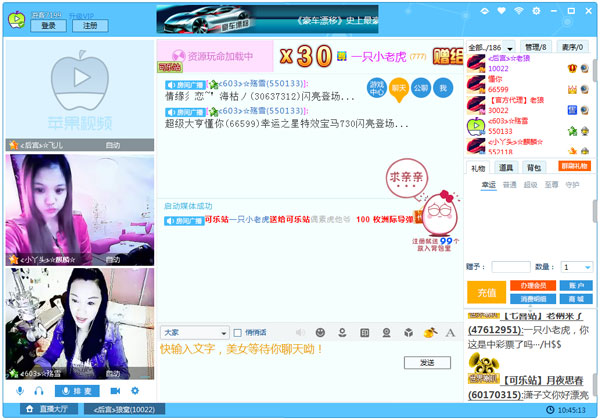Click the green apple logo in the title bar
This screenshot has height=420, width=600.
click(x=16, y=20)
